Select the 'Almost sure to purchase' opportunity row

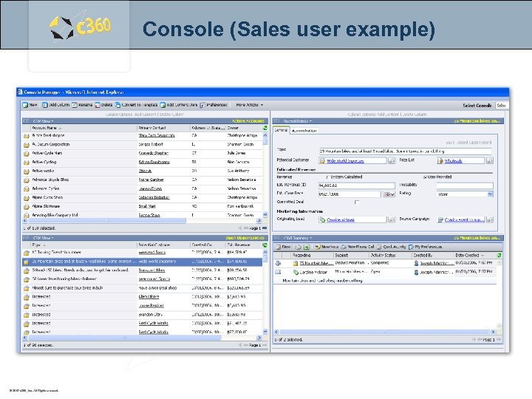(142, 287)
